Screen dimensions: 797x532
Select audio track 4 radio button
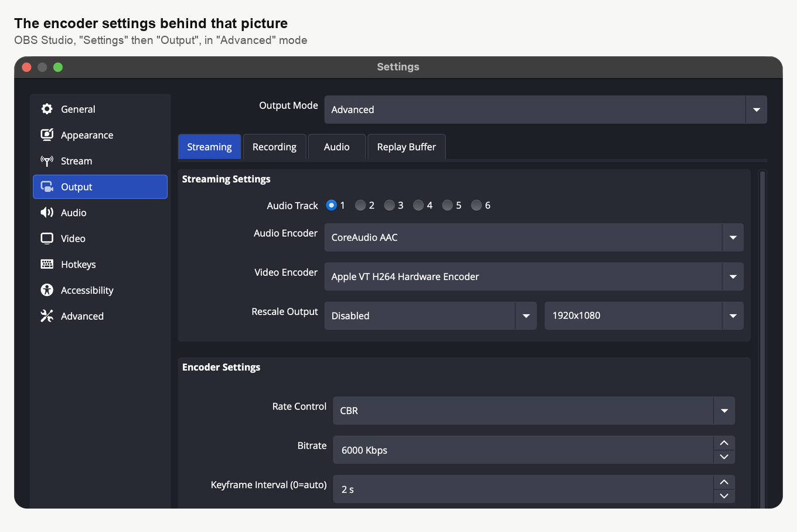(x=418, y=205)
